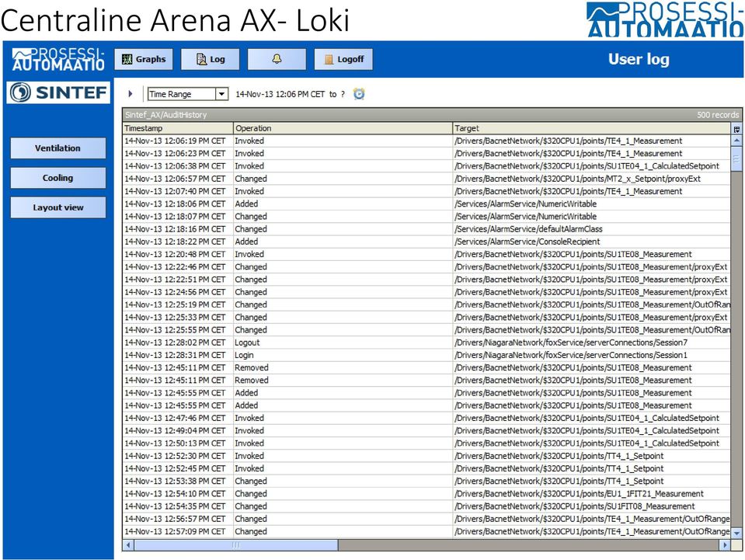
Task: Select the row stamped 12:06:23 PM
Action: point(426,154)
